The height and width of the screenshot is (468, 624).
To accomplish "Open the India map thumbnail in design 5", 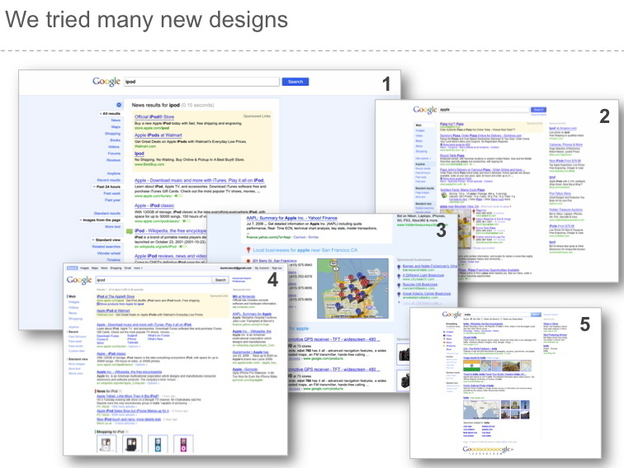I will point(481,410).
